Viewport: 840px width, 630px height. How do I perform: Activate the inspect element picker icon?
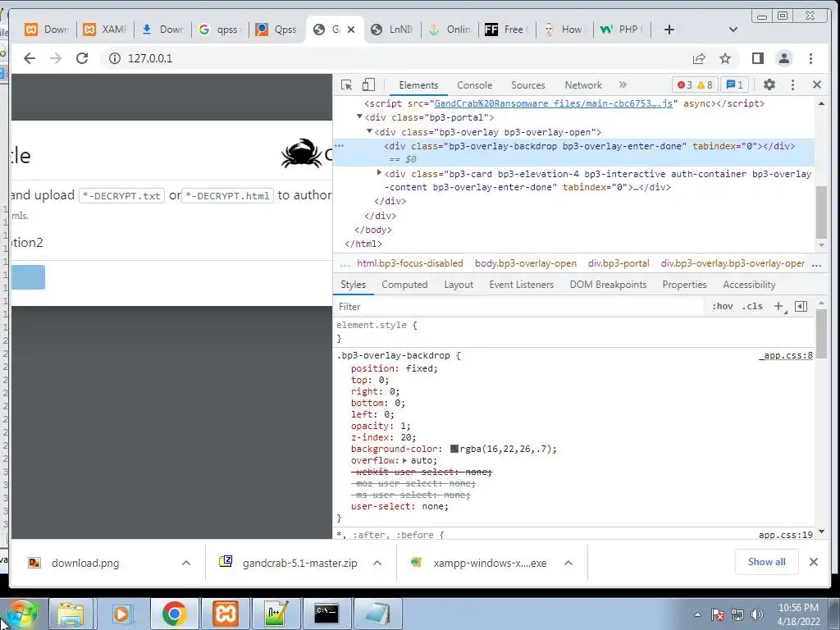pyautogui.click(x=347, y=84)
